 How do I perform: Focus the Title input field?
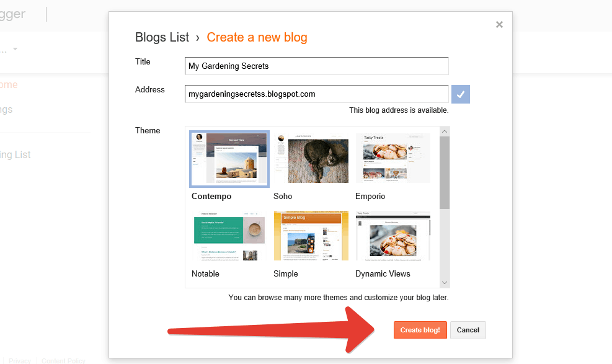tap(316, 66)
